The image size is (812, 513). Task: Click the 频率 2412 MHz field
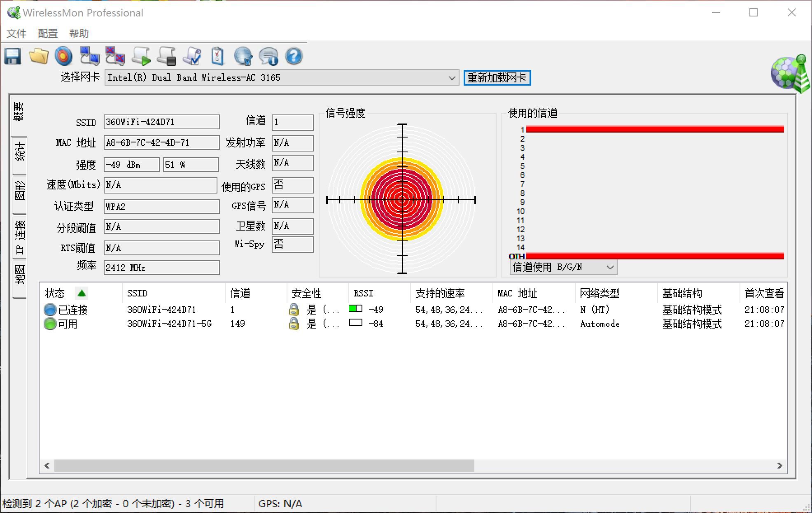click(x=161, y=268)
